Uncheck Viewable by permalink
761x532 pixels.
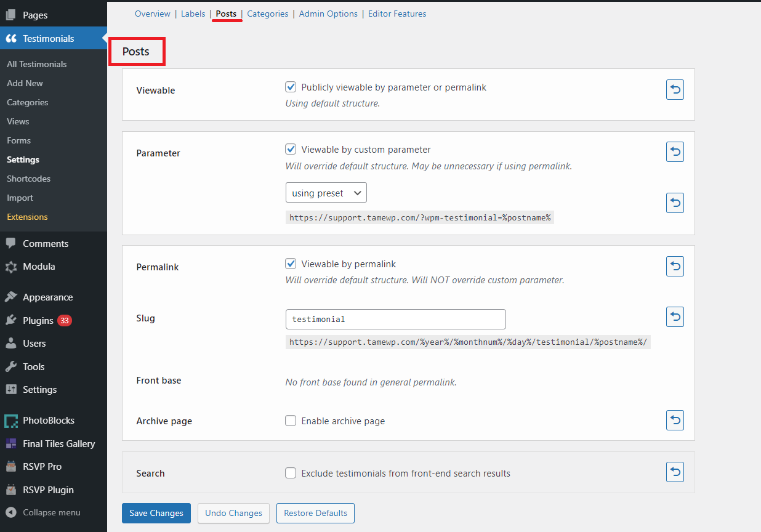pos(291,264)
